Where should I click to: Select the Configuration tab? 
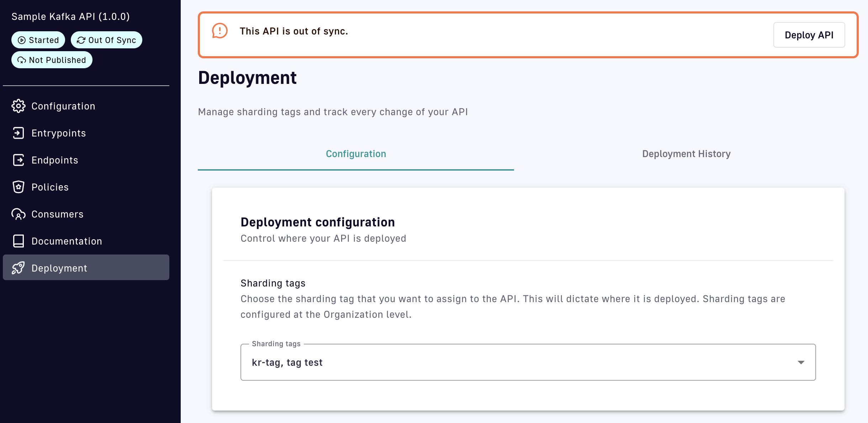click(x=356, y=154)
